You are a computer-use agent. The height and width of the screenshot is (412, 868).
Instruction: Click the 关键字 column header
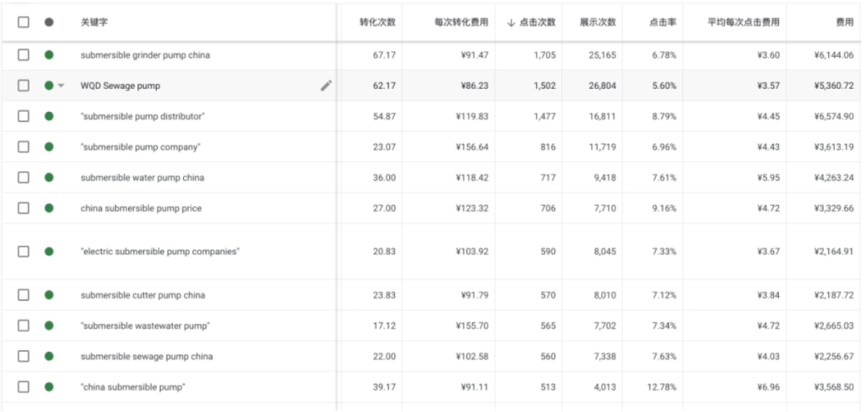(92, 22)
